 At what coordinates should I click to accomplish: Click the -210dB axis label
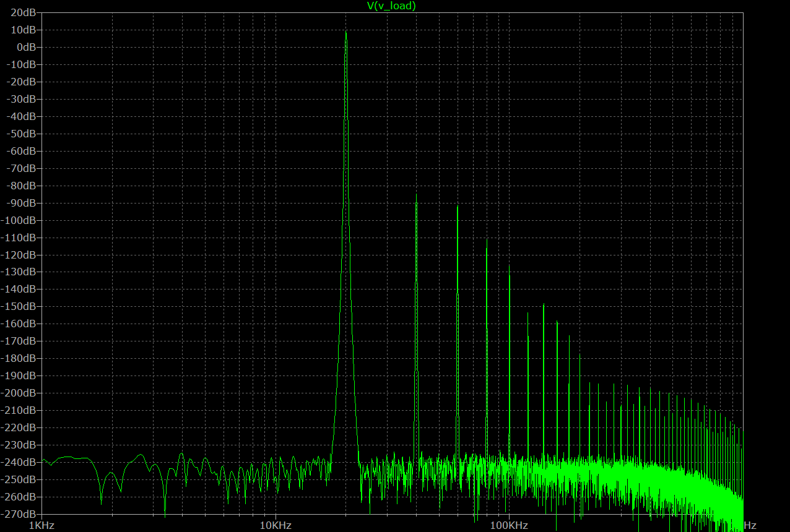pos(19,410)
